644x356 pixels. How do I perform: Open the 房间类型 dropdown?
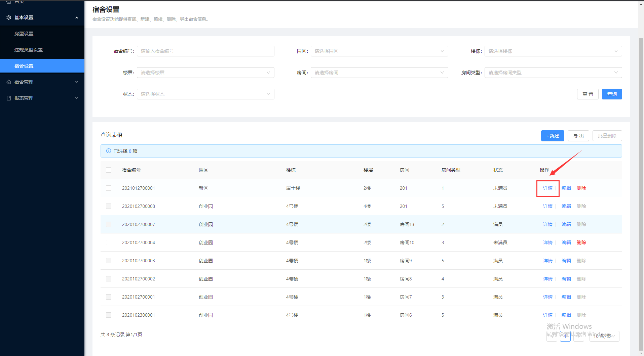553,73
